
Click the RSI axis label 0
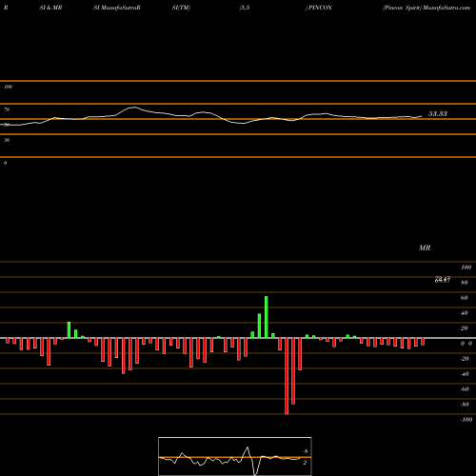click(x=5, y=163)
